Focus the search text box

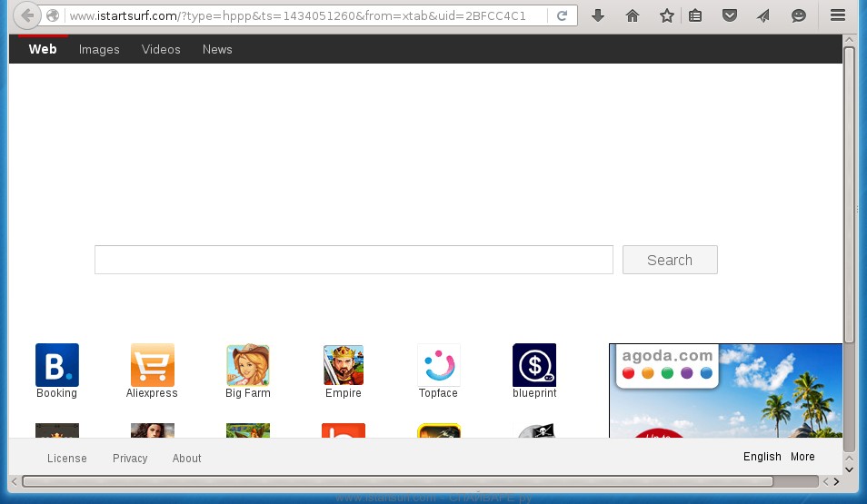point(354,260)
